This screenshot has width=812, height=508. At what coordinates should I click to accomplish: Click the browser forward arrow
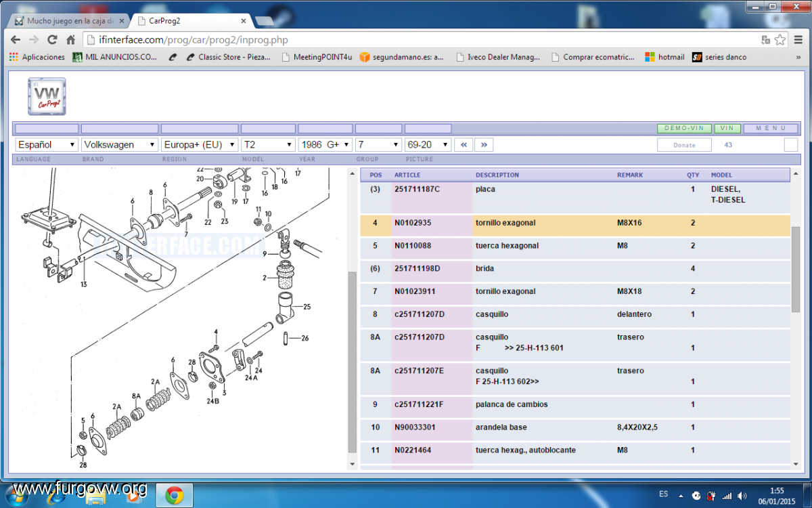click(34, 40)
